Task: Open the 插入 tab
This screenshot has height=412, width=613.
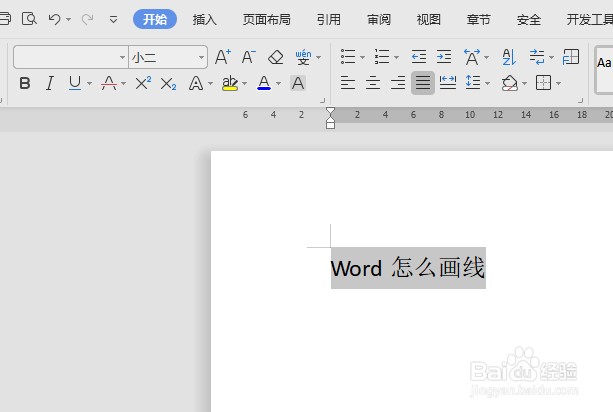Action: (x=204, y=19)
